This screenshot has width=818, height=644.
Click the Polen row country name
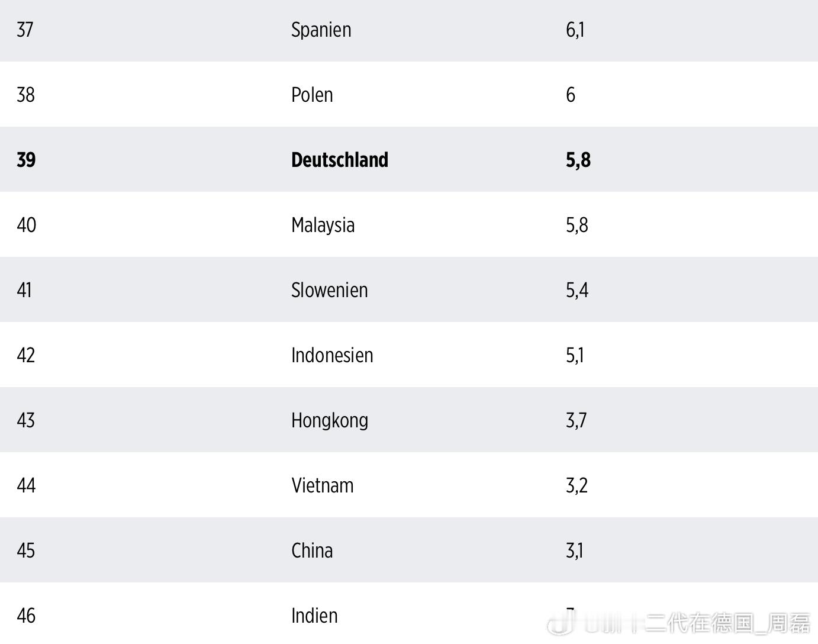pyautogui.click(x=312, y=95)
